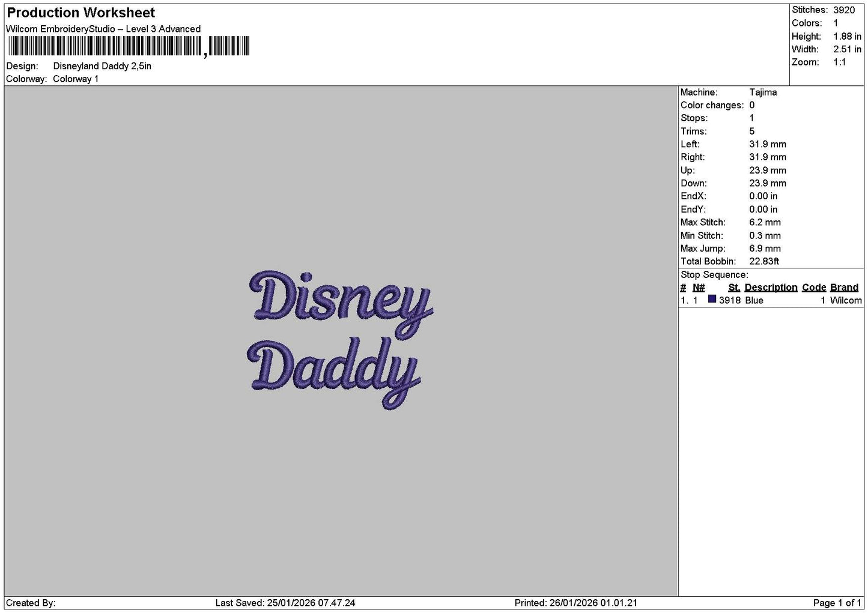Click the Stops value 1
Viewport: 868px width, 613px height.
pyautogui.click(x=752, y=118)
